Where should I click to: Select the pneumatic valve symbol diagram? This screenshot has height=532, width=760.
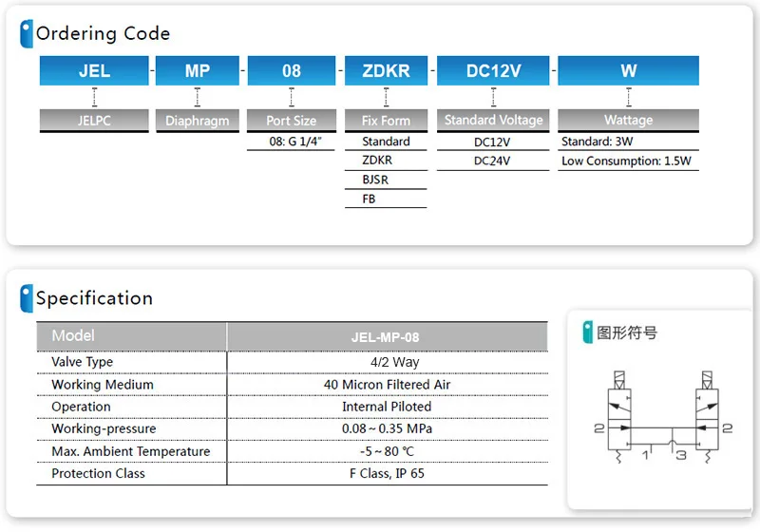(x=663, y=418)
